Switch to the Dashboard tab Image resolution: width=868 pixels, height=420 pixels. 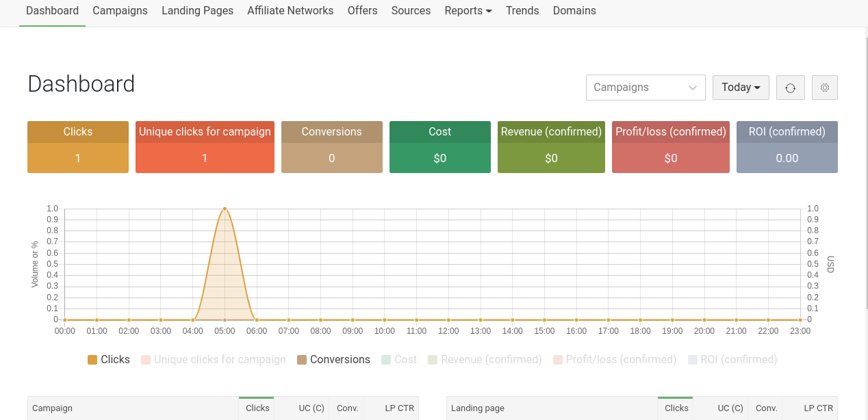tap(52, 11)
